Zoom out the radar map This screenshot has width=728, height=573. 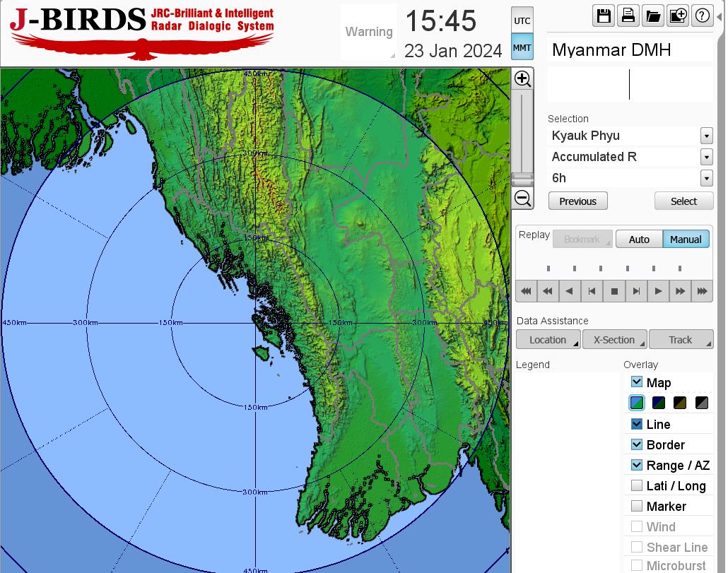click(522, 199)
